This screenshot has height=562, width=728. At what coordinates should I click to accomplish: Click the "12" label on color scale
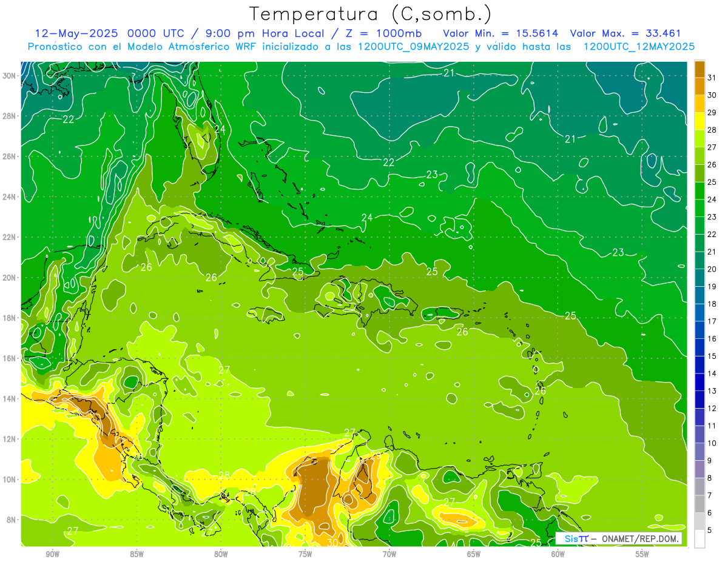click(712, 408)
